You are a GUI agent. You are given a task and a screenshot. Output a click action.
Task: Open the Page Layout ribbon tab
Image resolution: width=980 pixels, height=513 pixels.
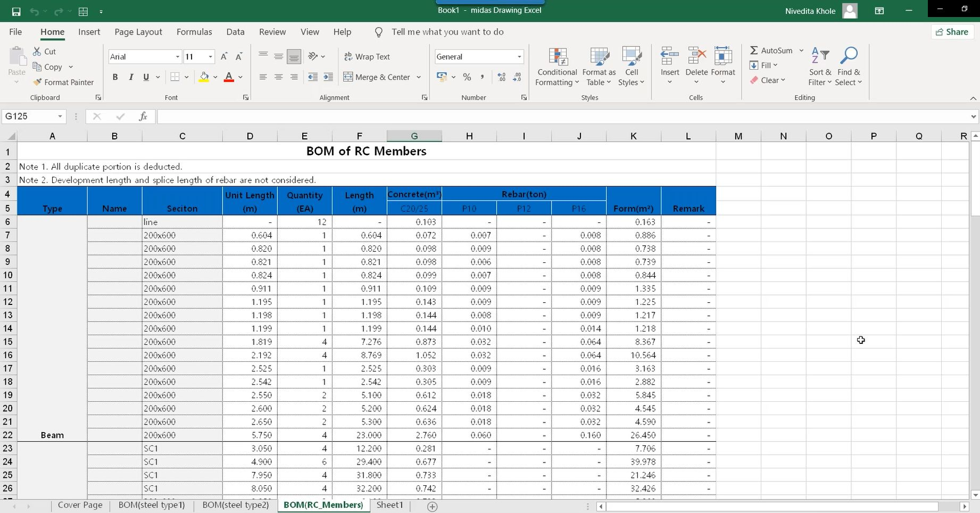pos(138,32)
